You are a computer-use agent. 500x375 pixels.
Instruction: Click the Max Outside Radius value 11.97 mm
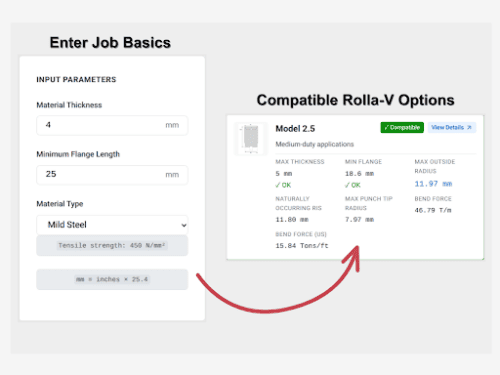coord(433,184)
